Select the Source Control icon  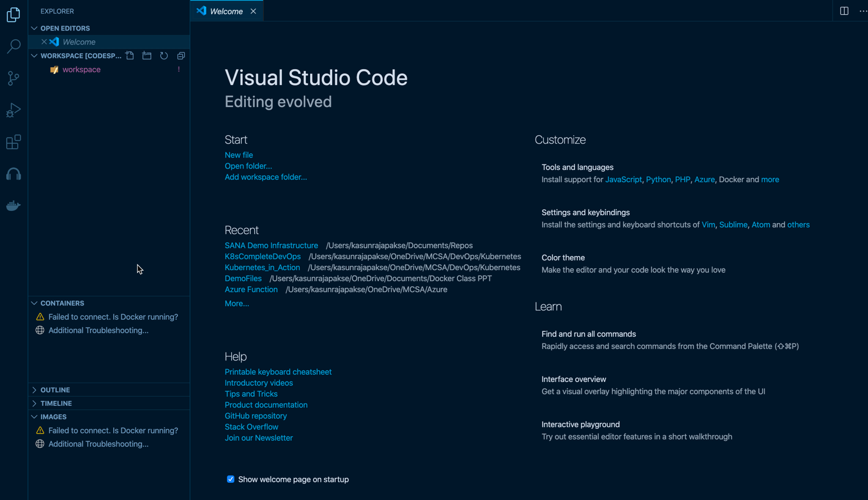coord(13,78)
